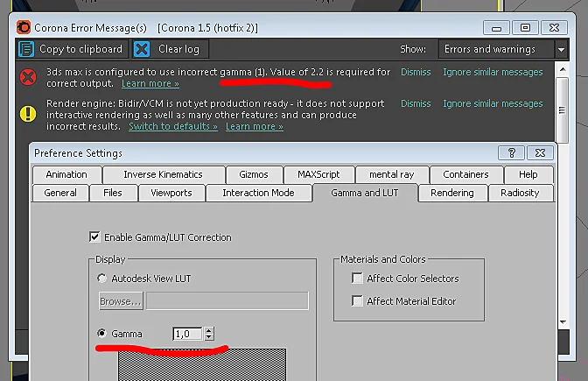Select the Gamma radio button
Viewport: 588px width, 381px height.
coord(101,334)
